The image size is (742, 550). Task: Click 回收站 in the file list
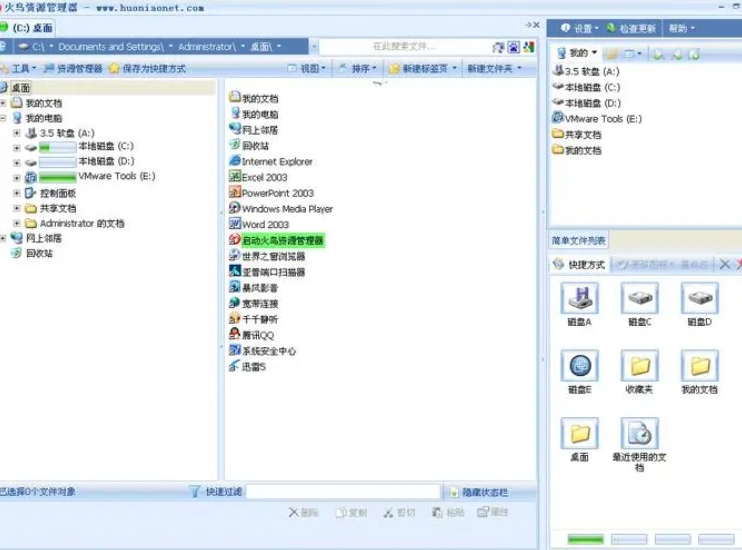pos(255,146)
